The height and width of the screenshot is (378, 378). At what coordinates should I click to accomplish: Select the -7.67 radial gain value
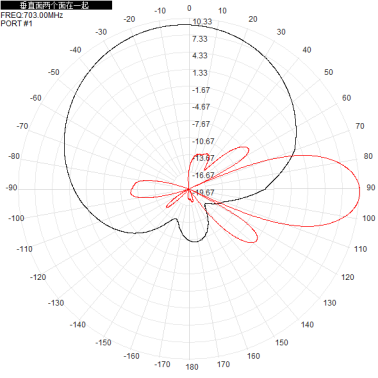coord(201,124)
